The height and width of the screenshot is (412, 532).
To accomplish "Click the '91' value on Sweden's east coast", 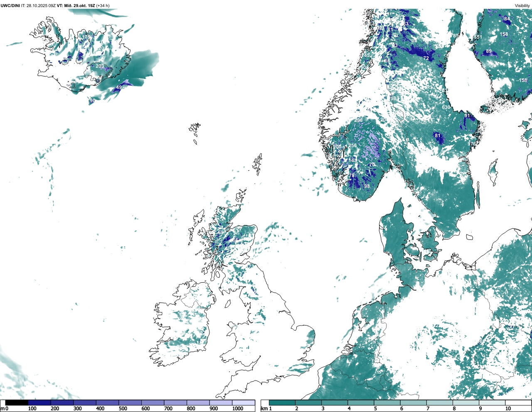I will tap(467, 116).
